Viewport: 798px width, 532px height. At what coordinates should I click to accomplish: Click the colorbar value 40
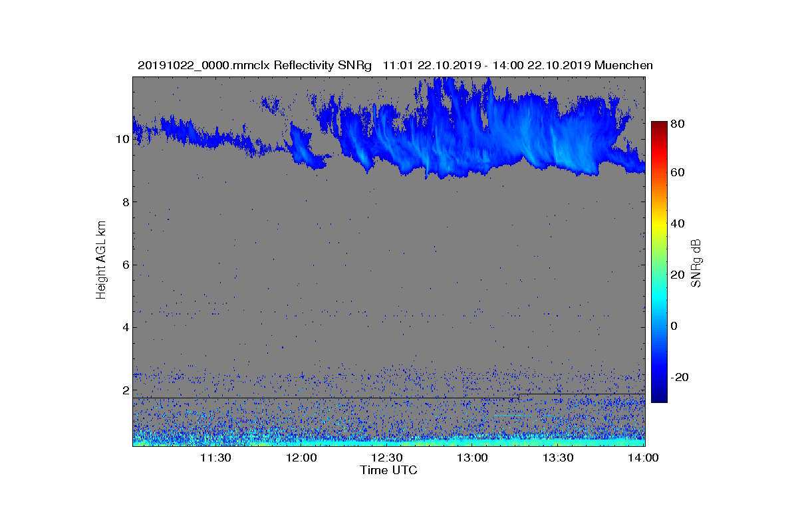pos(679,223)
